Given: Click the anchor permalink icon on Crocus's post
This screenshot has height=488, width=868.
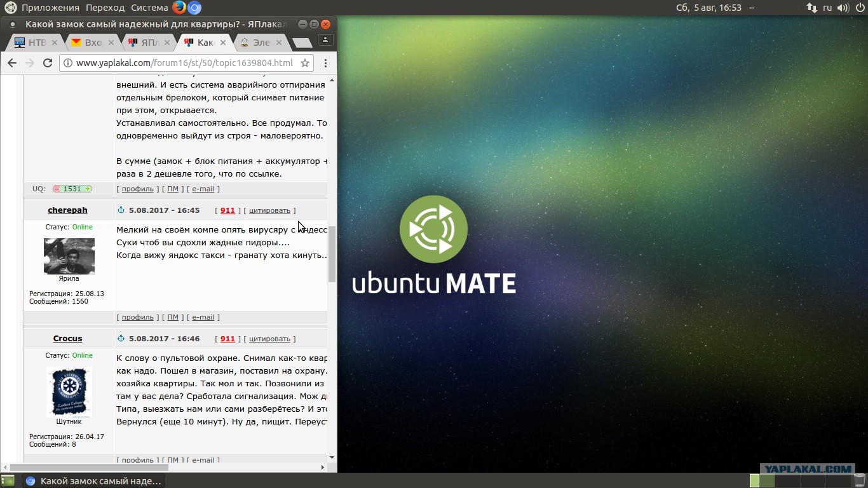Looking at the screenshot, I should 121,339.
